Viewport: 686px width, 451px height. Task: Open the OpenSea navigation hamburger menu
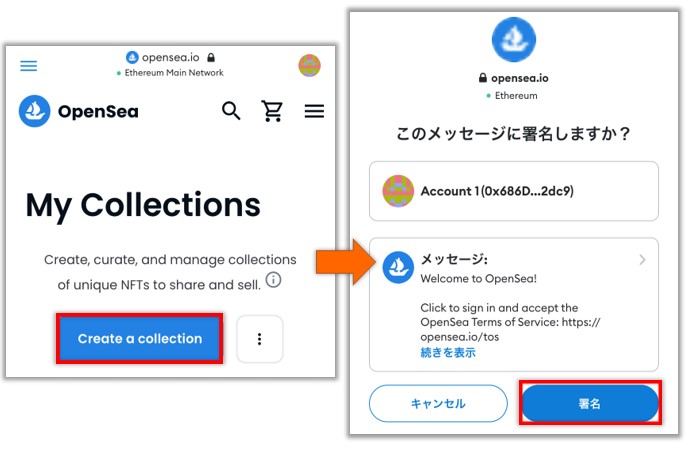pos(314,111)
